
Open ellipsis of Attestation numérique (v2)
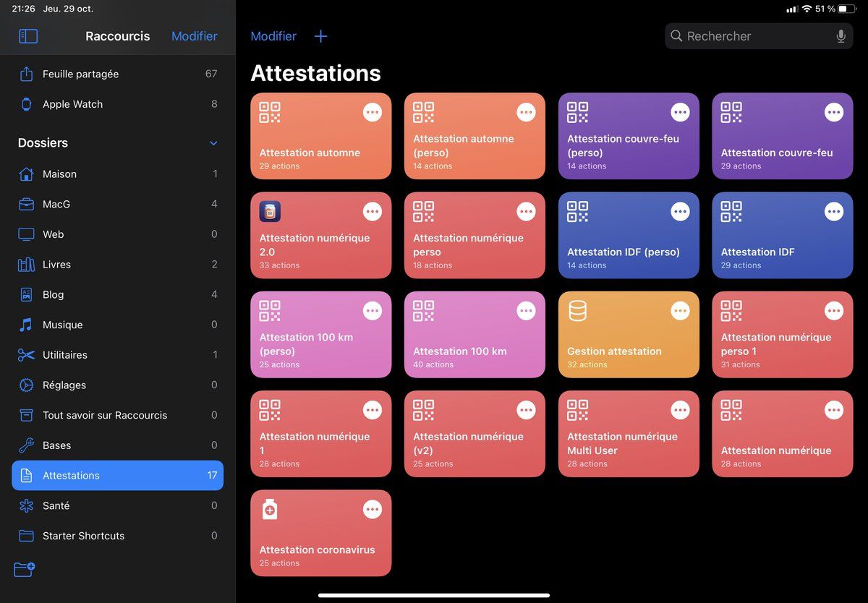526,410
